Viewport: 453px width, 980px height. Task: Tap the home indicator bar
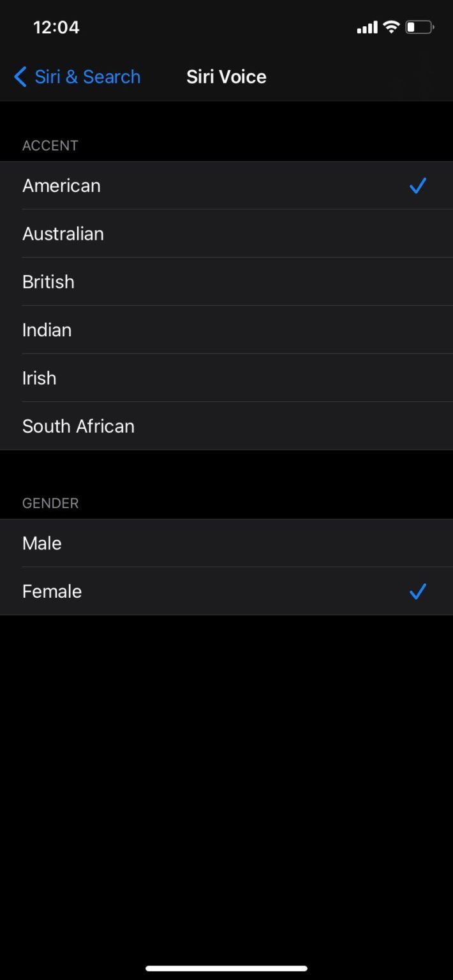click(226, 968)
